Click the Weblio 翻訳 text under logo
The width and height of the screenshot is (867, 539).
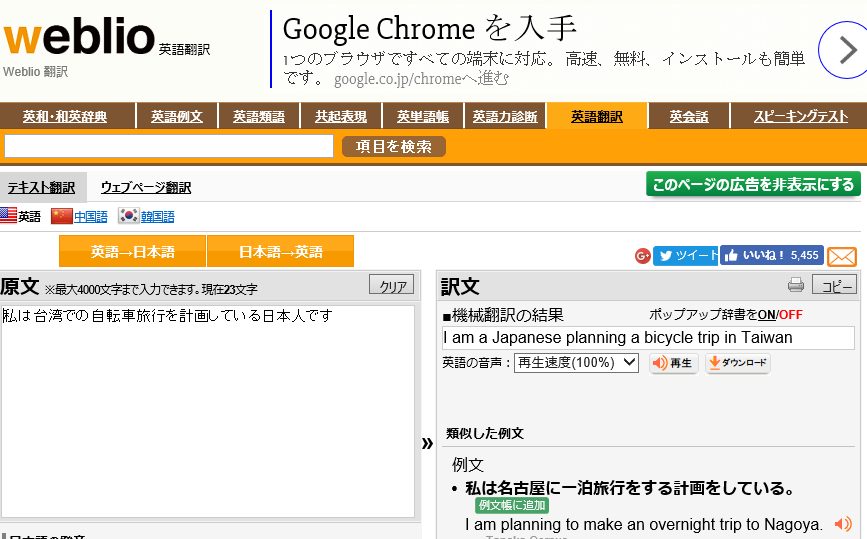click(x=35, y=72)
